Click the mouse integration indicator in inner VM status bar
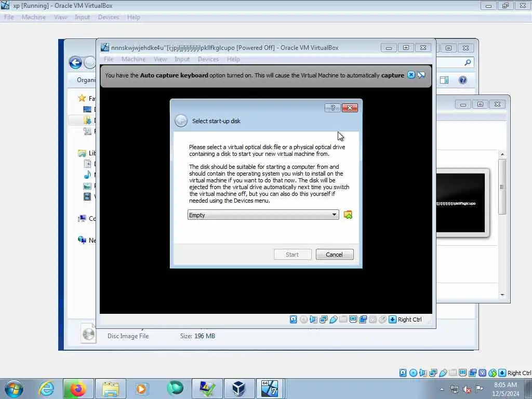 click(383, 320)
